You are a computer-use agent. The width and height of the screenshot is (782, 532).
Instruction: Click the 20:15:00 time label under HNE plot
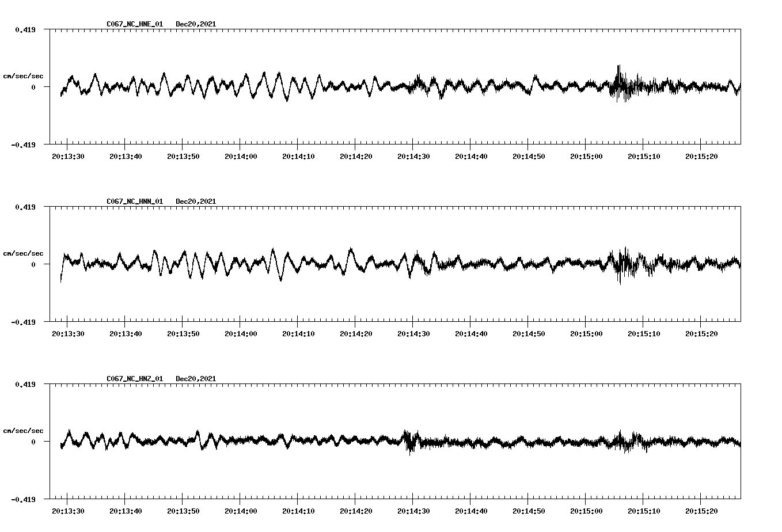(586, 156)
